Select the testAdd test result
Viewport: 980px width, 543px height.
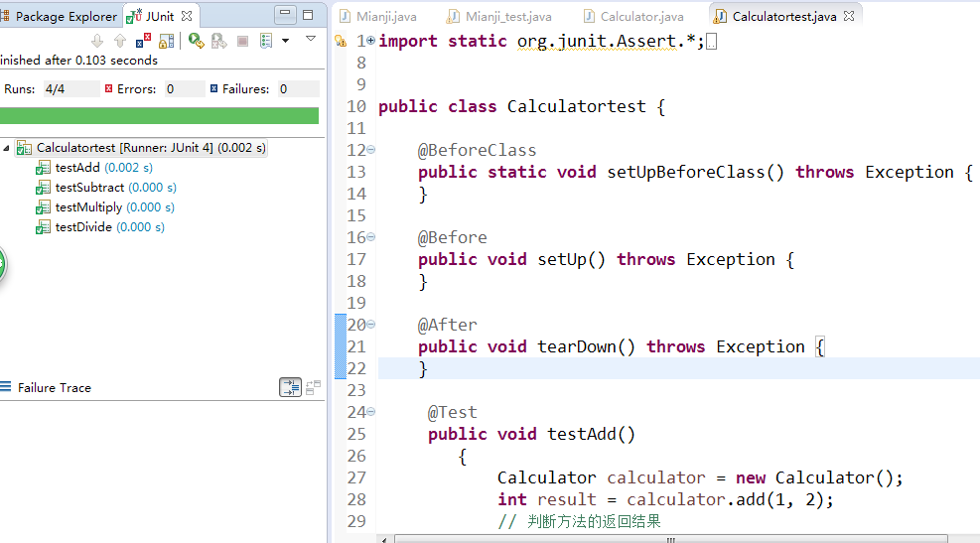click(103, 168)
